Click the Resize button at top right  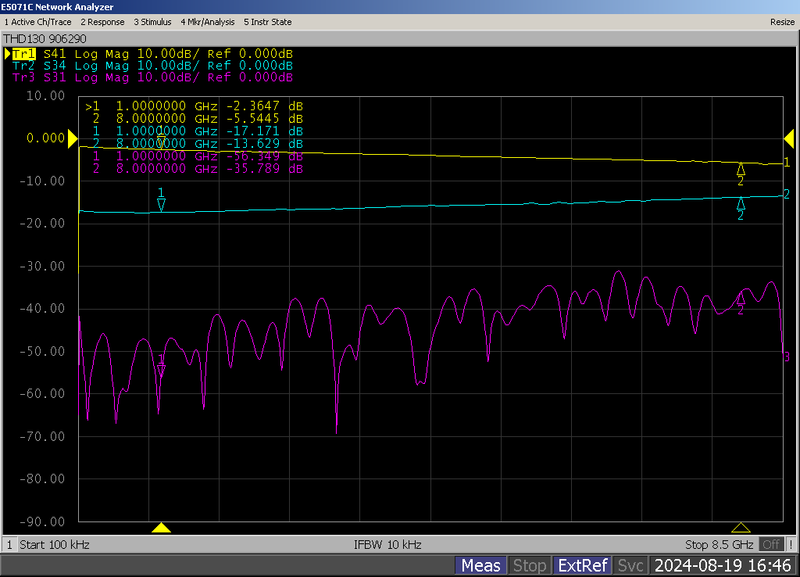782,21
